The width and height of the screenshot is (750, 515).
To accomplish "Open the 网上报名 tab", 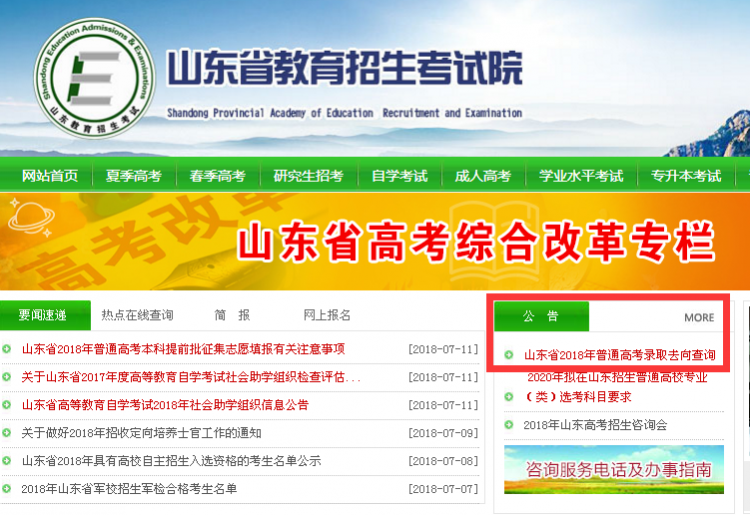I will point(327,315).
